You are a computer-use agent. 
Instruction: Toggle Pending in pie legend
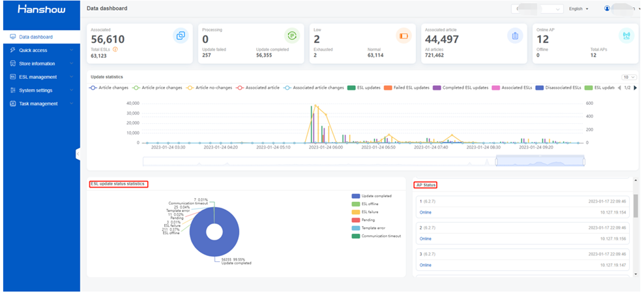point(363,220)
